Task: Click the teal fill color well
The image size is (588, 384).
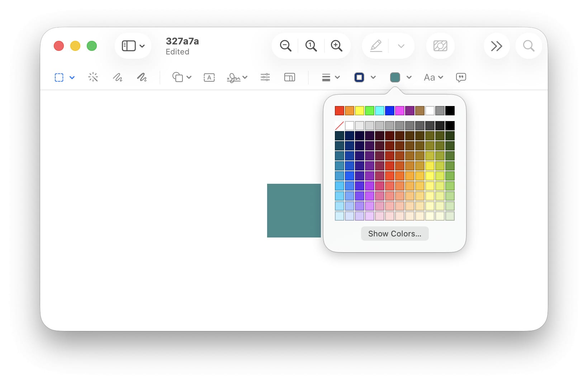Action: tap(395, 77)
